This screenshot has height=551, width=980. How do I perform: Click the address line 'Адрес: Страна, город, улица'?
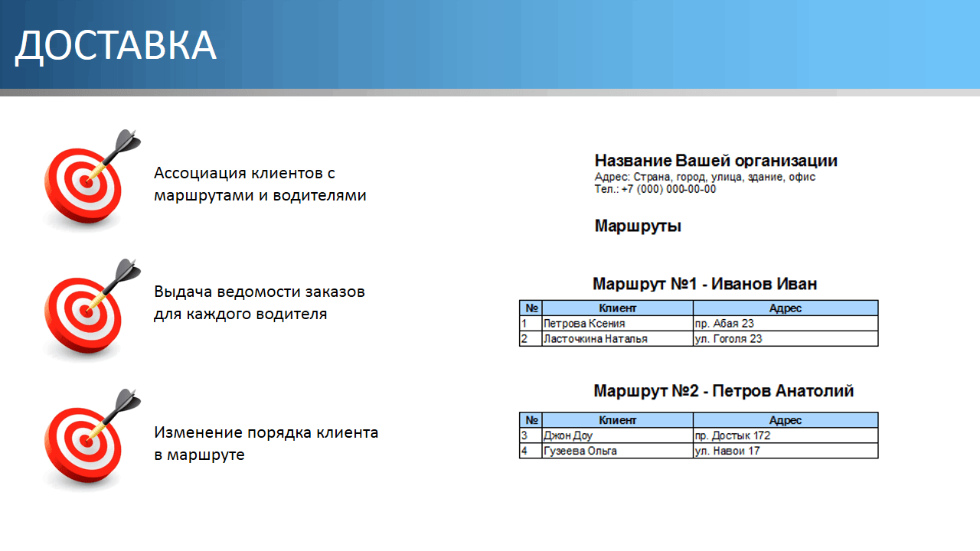pyautogui.click(x=705, y=177)
